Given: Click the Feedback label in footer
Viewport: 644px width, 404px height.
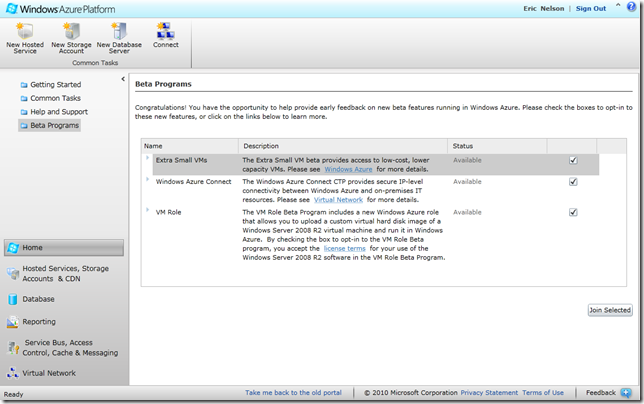Looking at the screenshot, I should pos(601,393).
